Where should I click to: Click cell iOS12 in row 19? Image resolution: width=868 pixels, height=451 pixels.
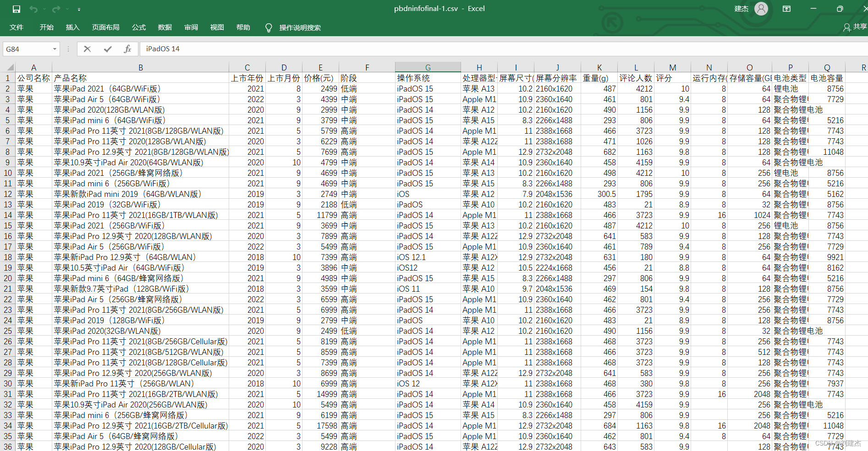[x=428, y=268]
